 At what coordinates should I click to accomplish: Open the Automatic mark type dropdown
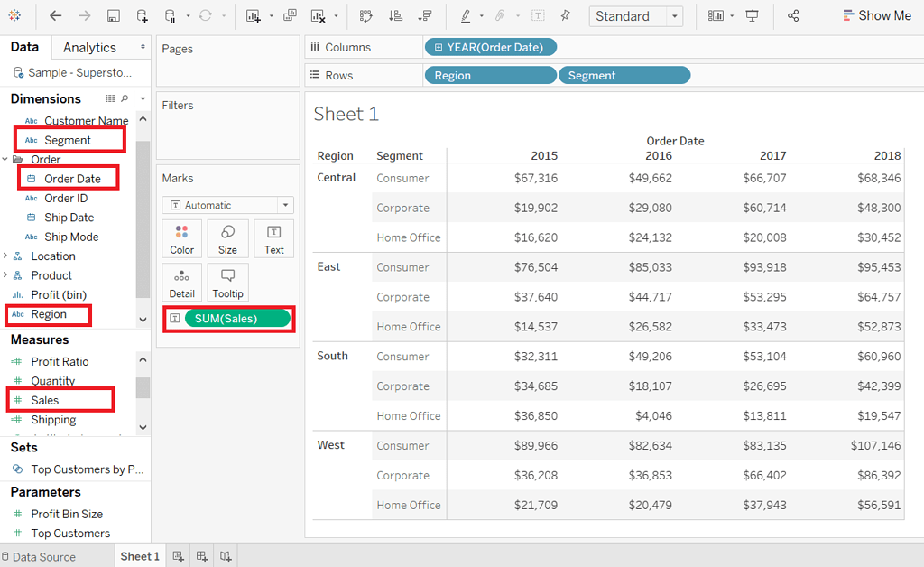pos(285,205)
